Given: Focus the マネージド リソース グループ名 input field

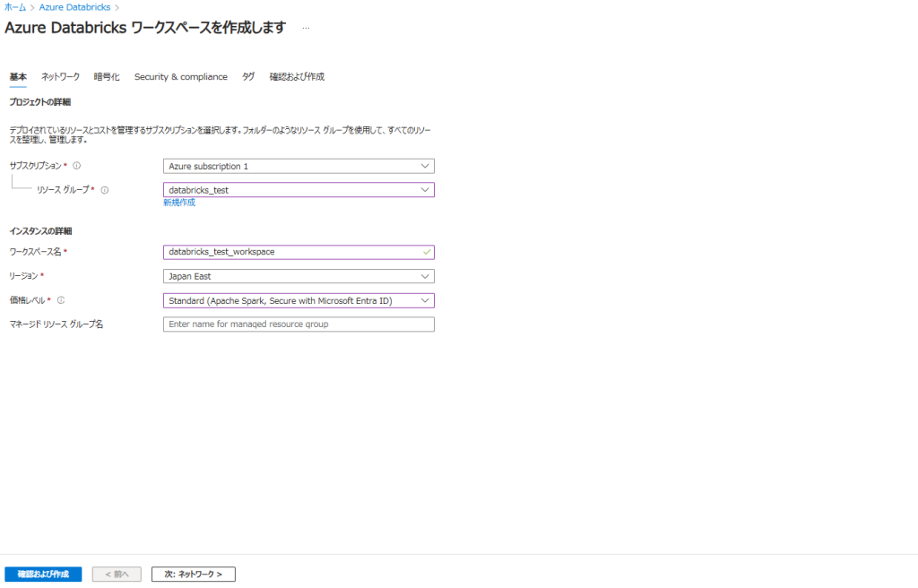Looking at the screenshot, I should point(299,324).
